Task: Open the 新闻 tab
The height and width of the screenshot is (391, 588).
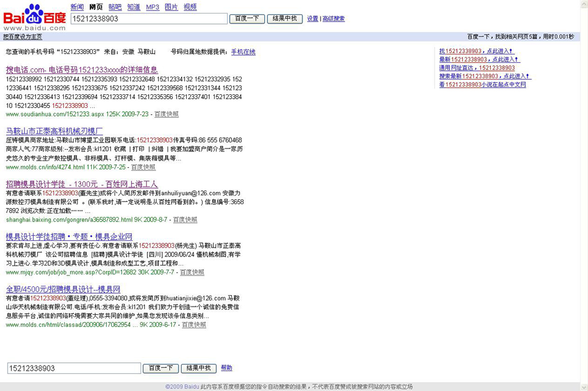Action: [x=77, y=7]
